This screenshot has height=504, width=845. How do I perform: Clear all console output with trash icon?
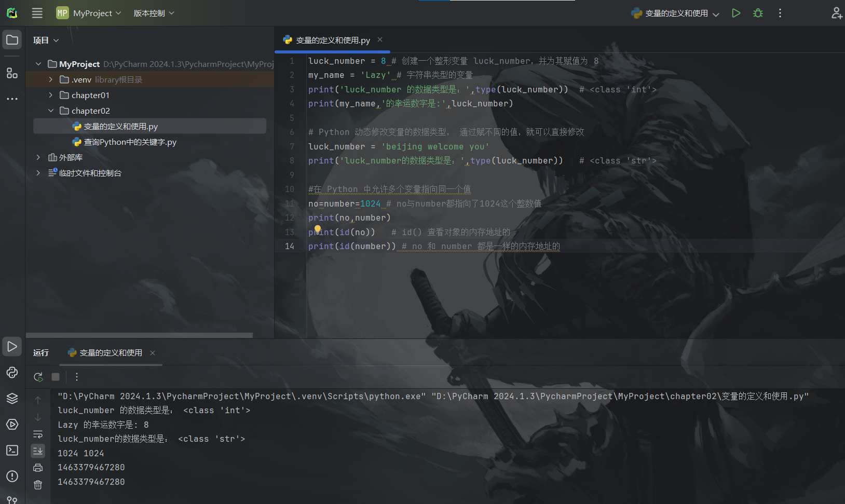tap(38, 485)
